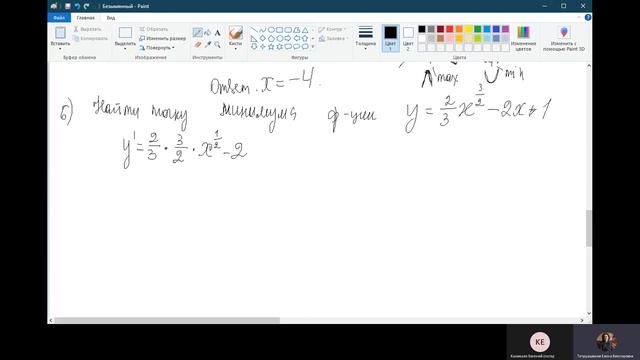Select the Text tool letter A
640x360 pixels.
coord(217,33)
